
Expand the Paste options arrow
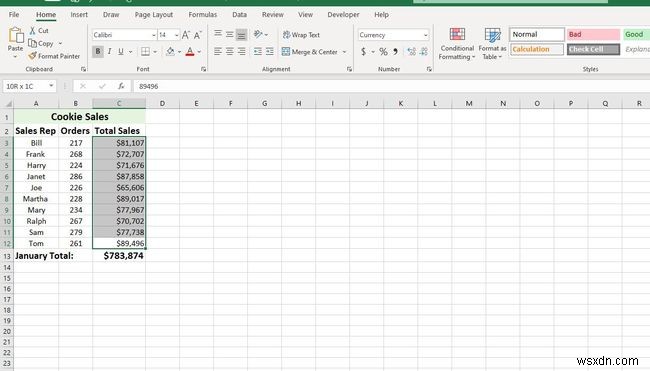tap(15, 57)
